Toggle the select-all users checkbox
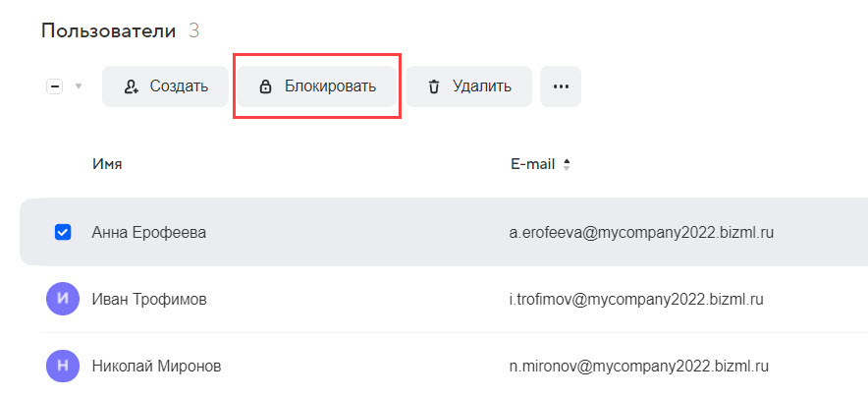 [x=55, y=86]
